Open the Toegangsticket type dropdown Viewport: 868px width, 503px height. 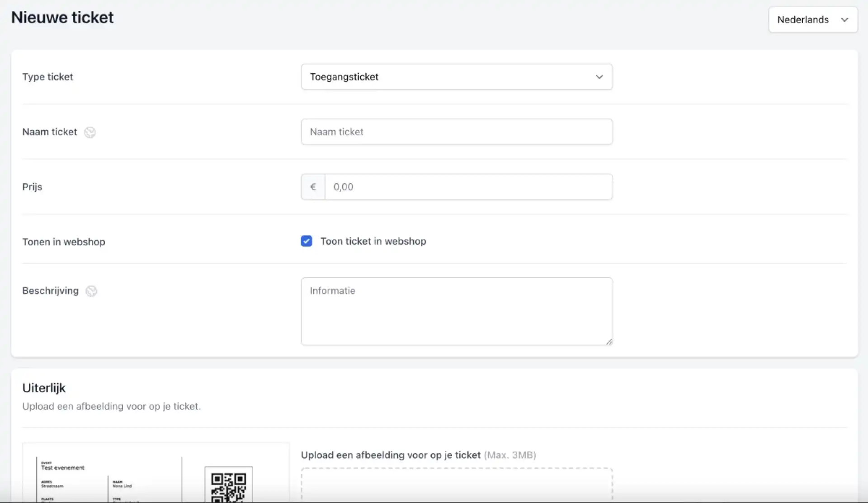pos(452,77)
